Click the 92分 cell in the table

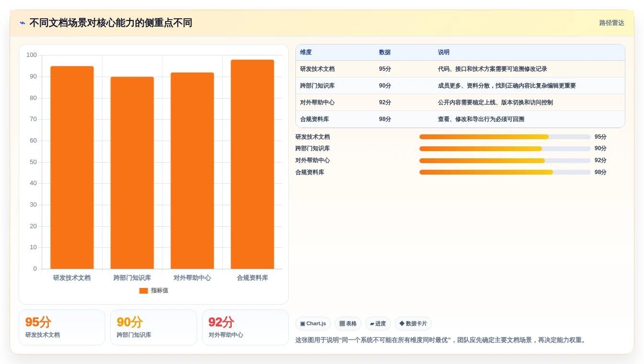tap(385, 102)
